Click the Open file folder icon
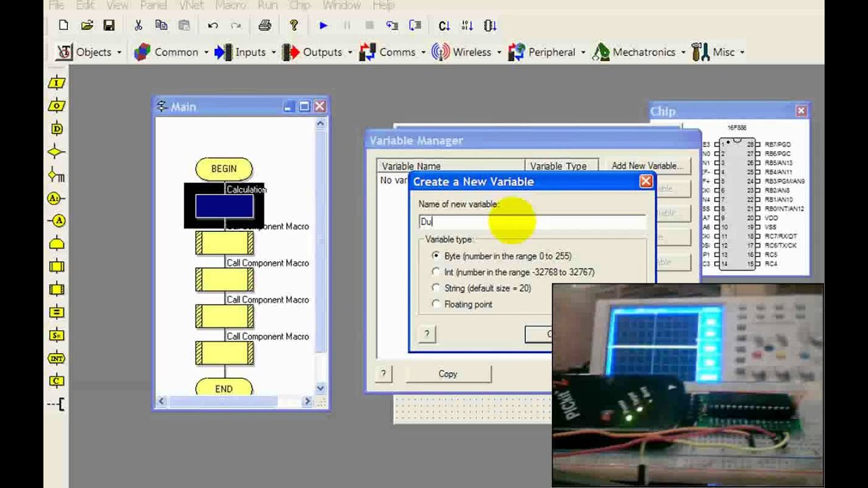 coord(87,26)
